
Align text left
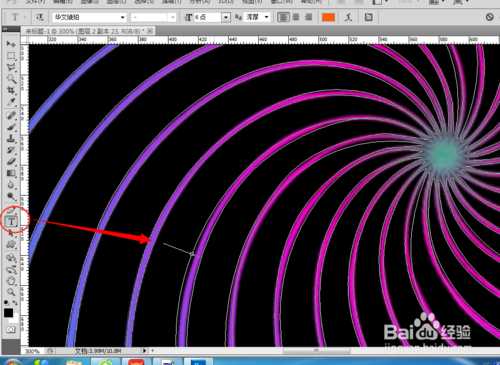(x=283, y=17)
